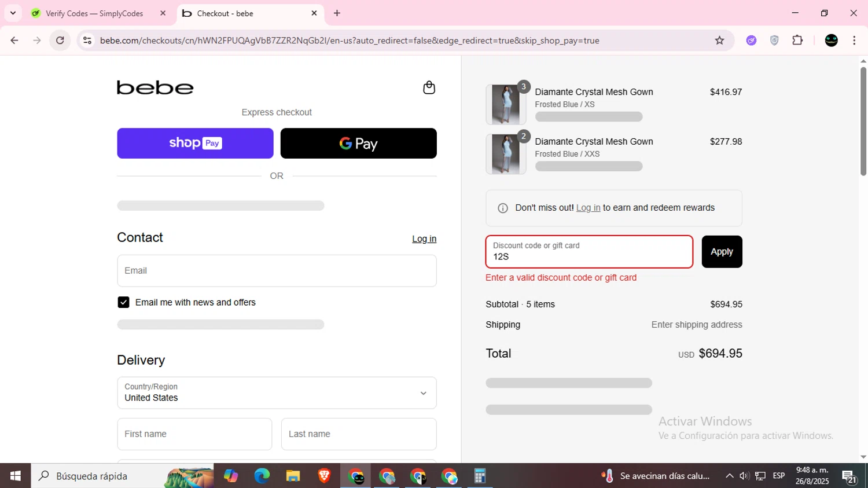868x488 pixels.
Task: Follow the Log in link next to Contact
Action: pyautogui.click(x=424, y=239)
